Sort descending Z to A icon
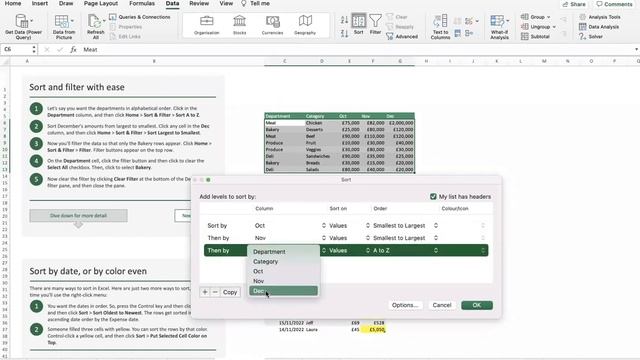The width and height of the screenshot is (640, 360). pos(344,33)
